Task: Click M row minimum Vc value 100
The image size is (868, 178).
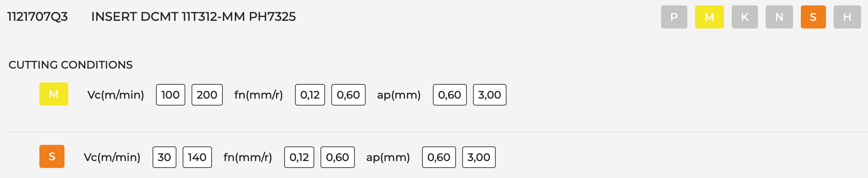Action: tap(170, 95)
